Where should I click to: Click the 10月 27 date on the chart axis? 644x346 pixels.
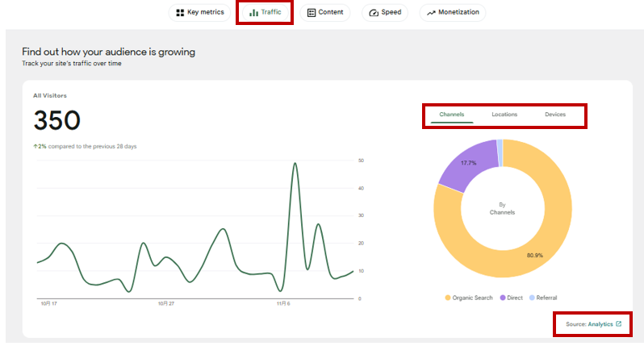[x=165, y=304]
